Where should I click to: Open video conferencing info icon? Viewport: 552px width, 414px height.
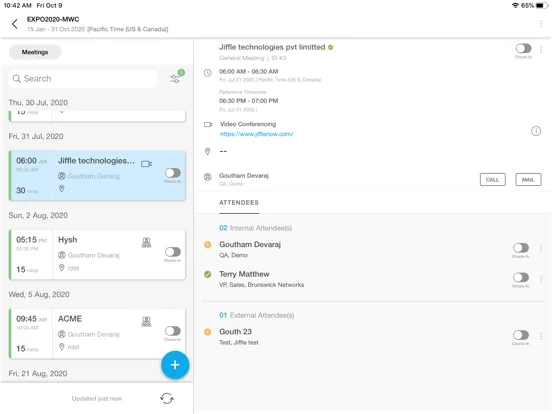tap(536, 131)
